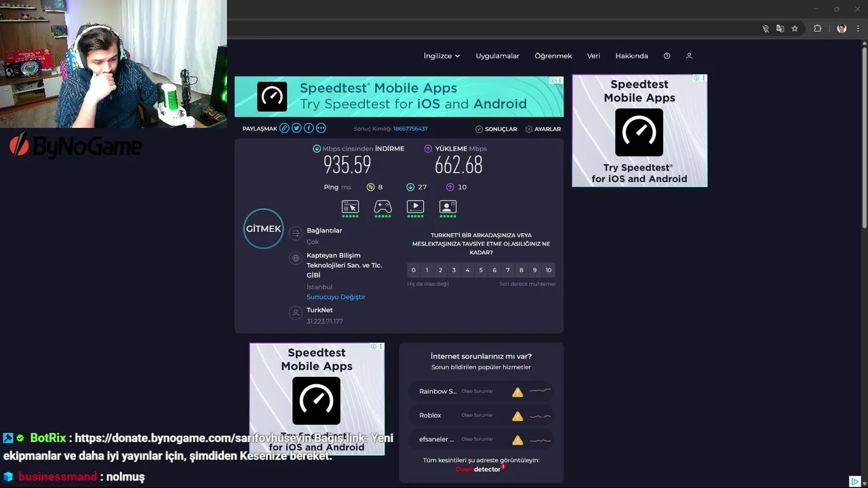Open result ID 18667756437 link
868x488 pixels.
point(410,129)
